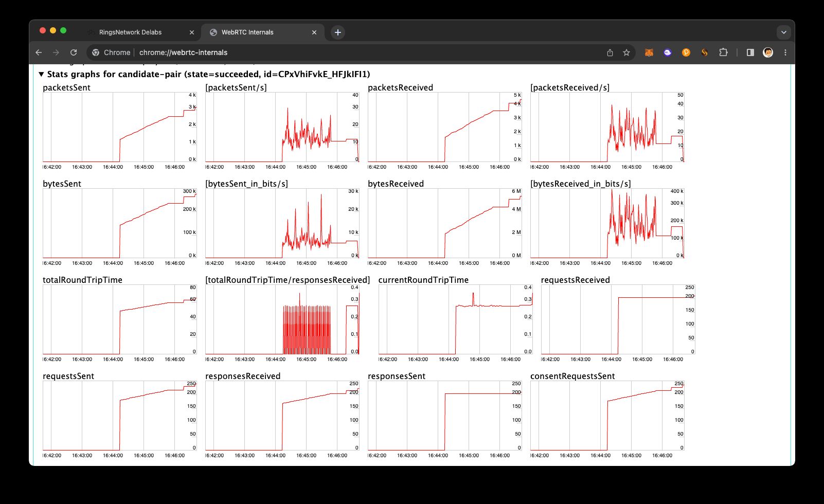The width and height of the screenshot is (824, 504).
Task: Open a new browser tab
Action: pyautogui.click(x=338, y=32)
